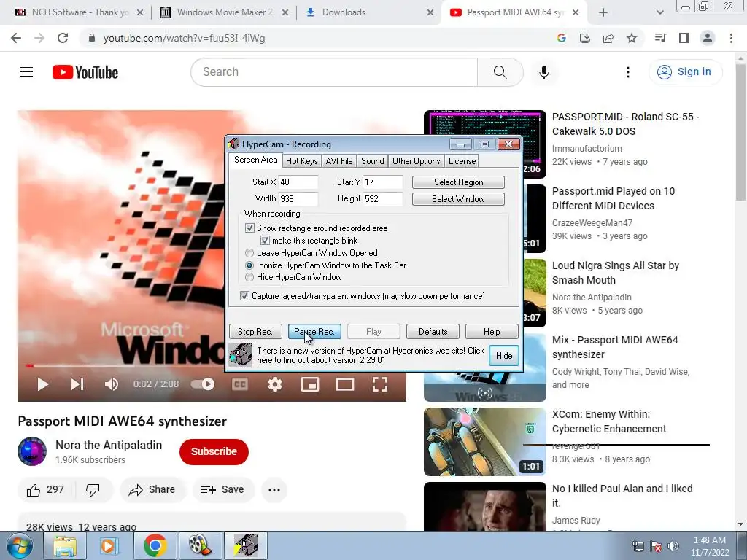Click Stop Rec. button
This screenshot has width=747, height=560.
tap(255, 332)
